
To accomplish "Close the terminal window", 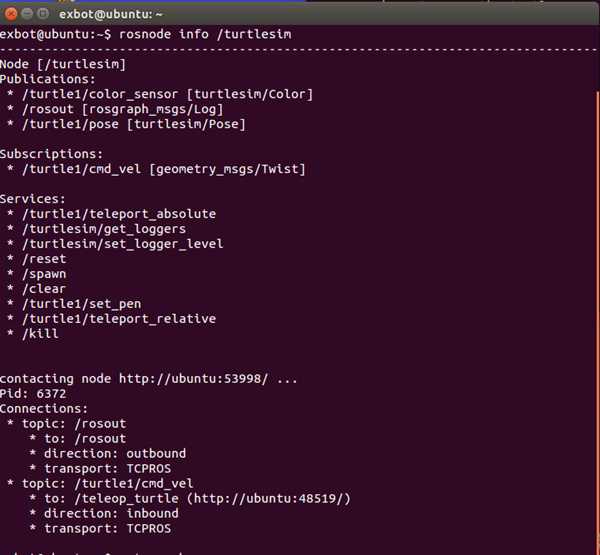I will pos(12,15).
